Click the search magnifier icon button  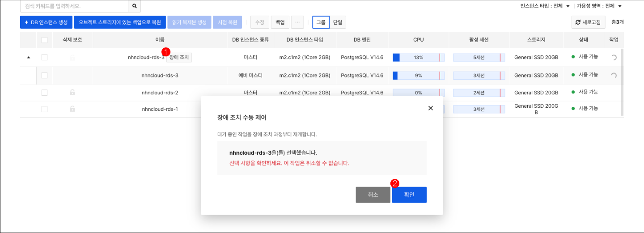134,6
